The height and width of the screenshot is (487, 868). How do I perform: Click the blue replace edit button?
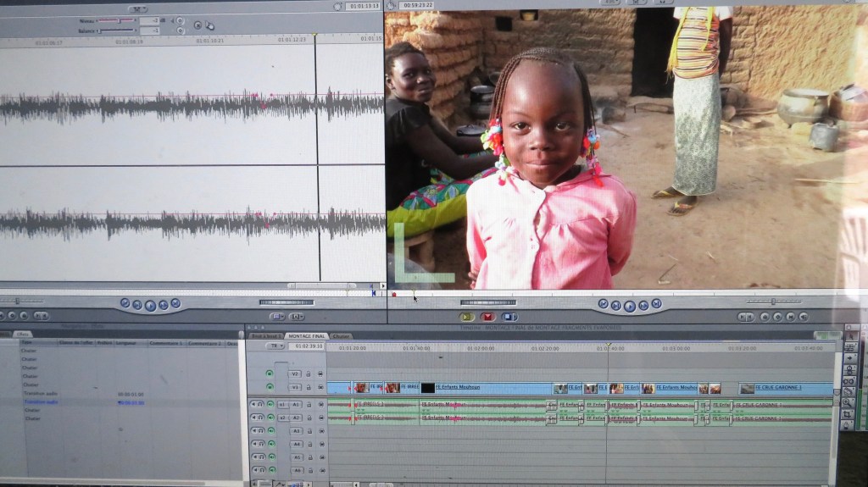(509, 317)
